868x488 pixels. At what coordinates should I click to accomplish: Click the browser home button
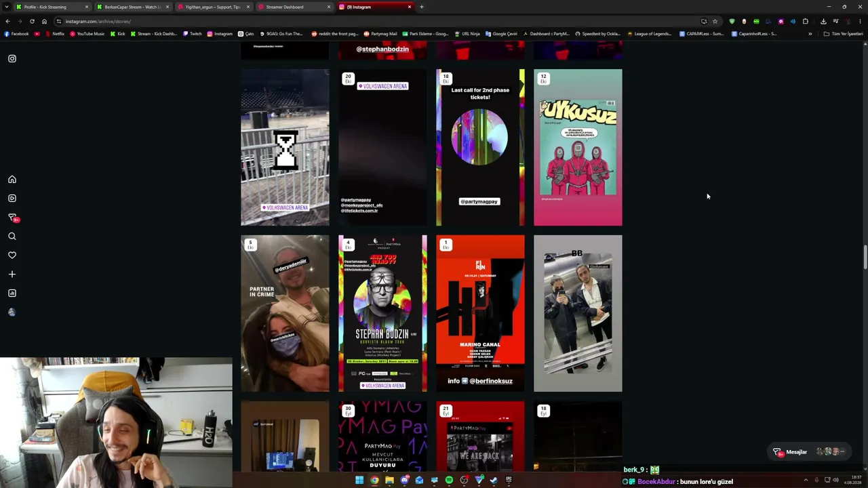coord(44,21)
